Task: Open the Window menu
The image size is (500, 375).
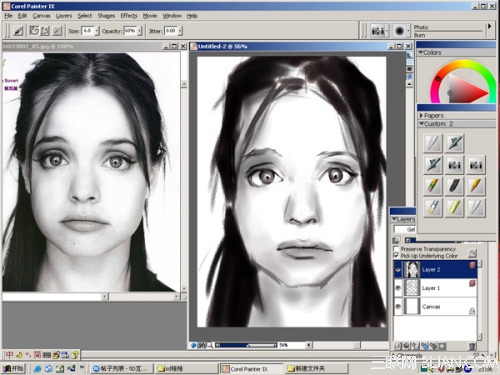Action: [172, 16]
